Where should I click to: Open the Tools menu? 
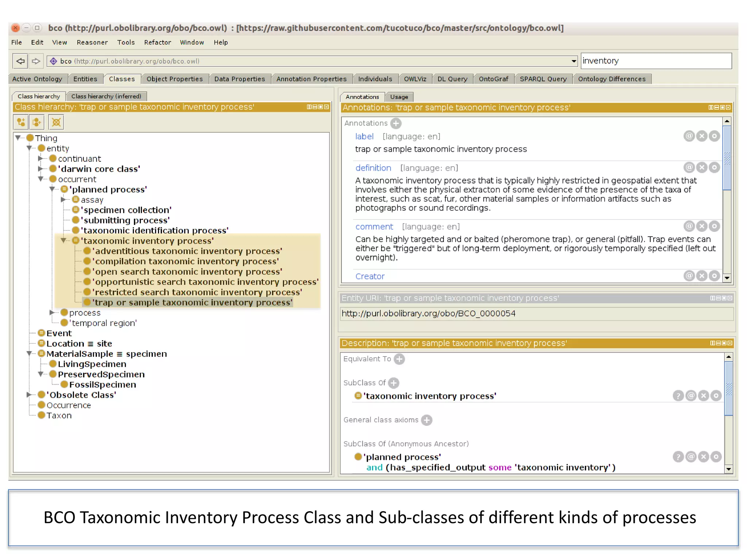tap(126, 42)
